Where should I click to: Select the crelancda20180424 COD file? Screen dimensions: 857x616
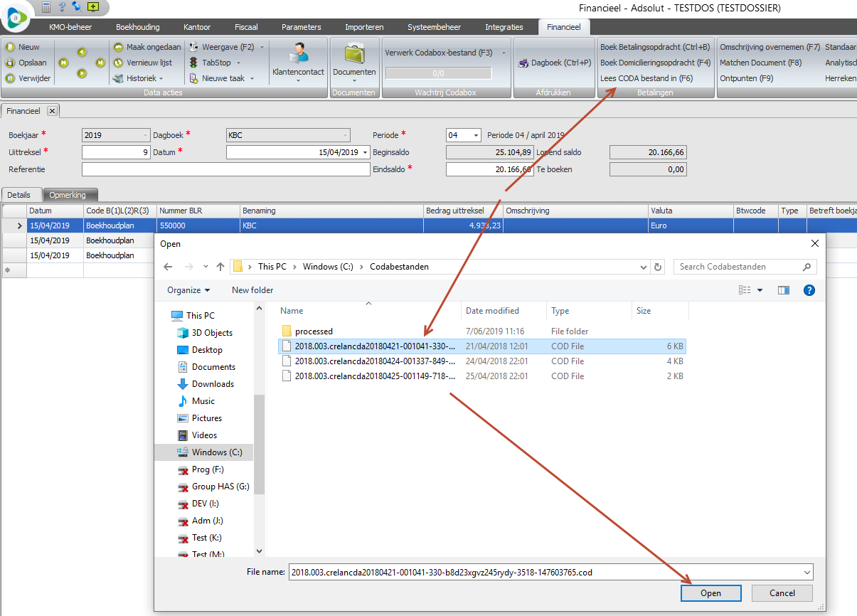click(x=375, y=361)
